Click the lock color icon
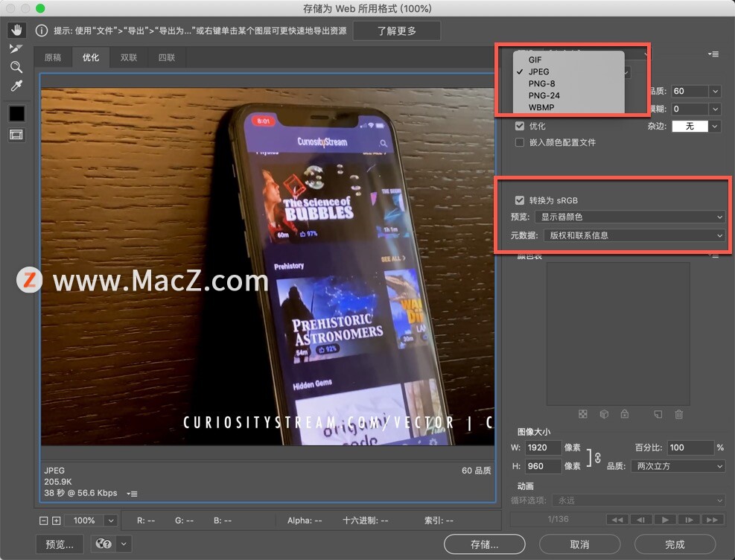This screenshot has width=735, height=560. click(x=624, y=414)
